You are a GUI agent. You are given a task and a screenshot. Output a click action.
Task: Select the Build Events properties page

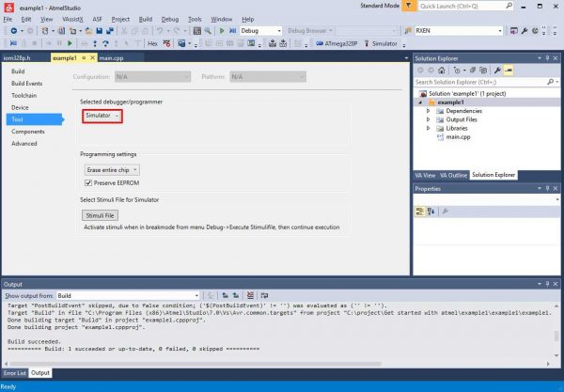(x=26, y=84)
